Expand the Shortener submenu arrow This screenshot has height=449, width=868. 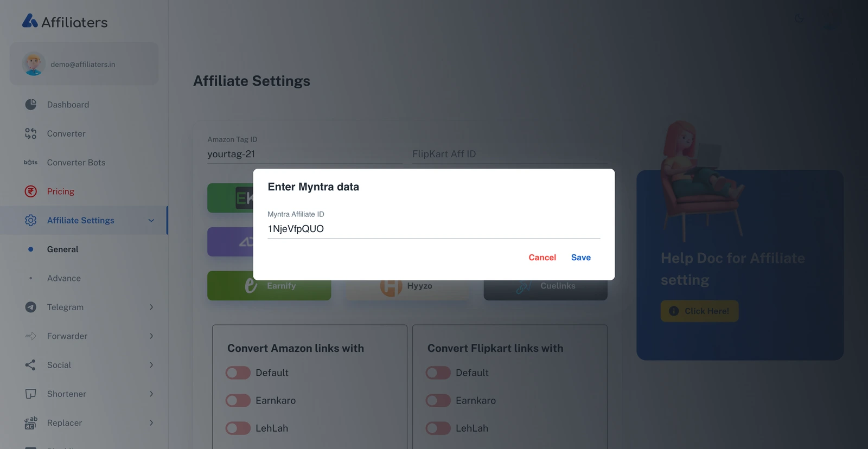click(x=151, y=394)
